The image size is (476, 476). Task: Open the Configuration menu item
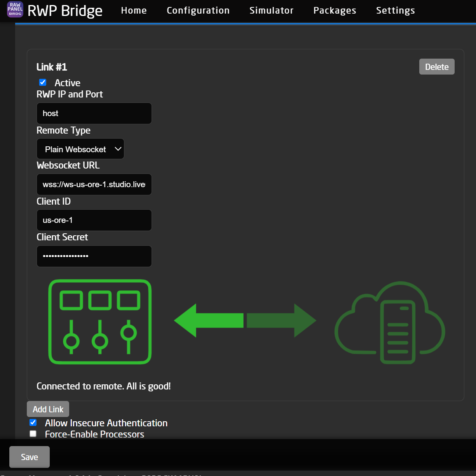(198, 10)
